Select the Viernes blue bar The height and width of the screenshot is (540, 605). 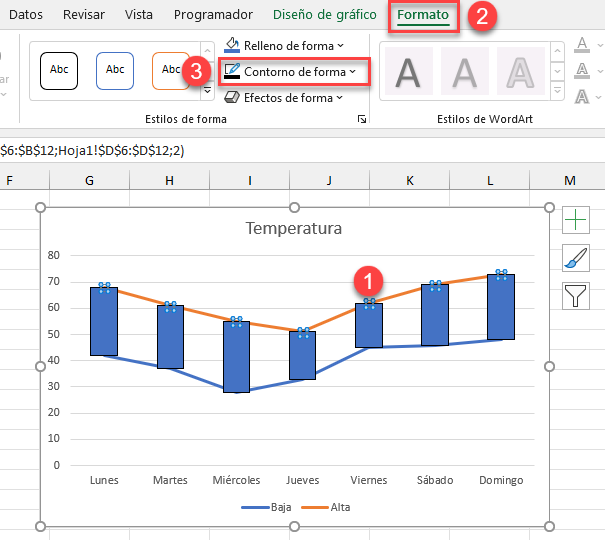[x=369, y=325]
